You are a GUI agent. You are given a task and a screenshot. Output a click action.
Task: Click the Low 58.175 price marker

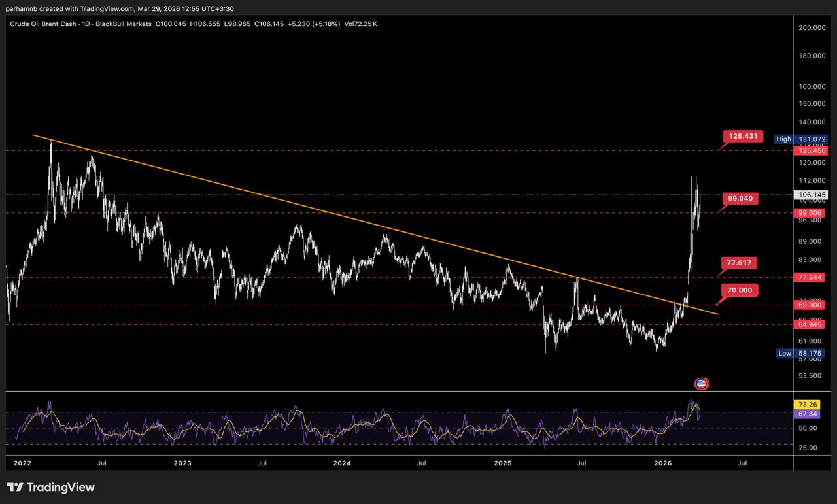(x=802, y=353)
